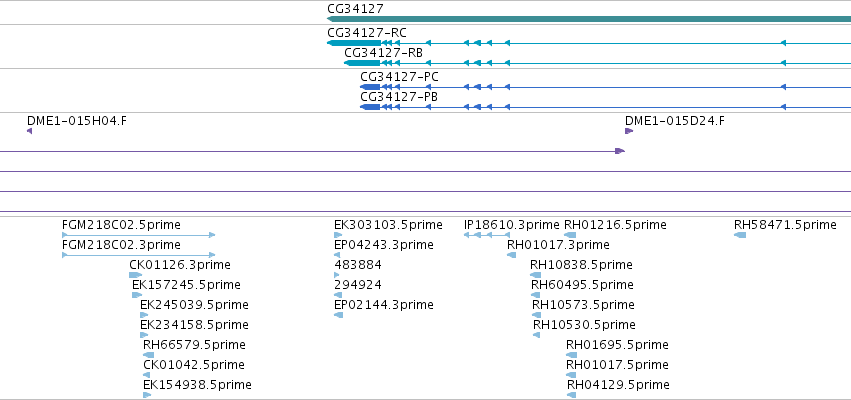Click the RH58471.5prime EST marker
851x400 pixels.
[740, 235]
